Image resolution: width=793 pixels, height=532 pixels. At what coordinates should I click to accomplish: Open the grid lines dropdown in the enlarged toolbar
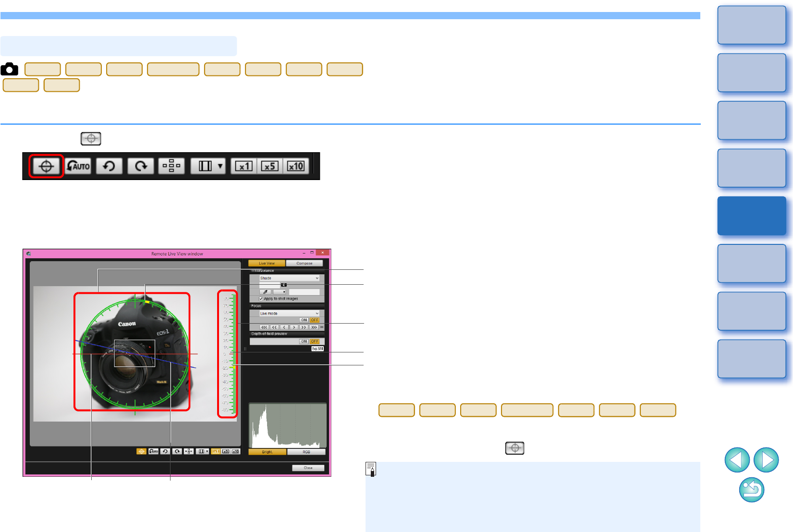tap(208, 166)
